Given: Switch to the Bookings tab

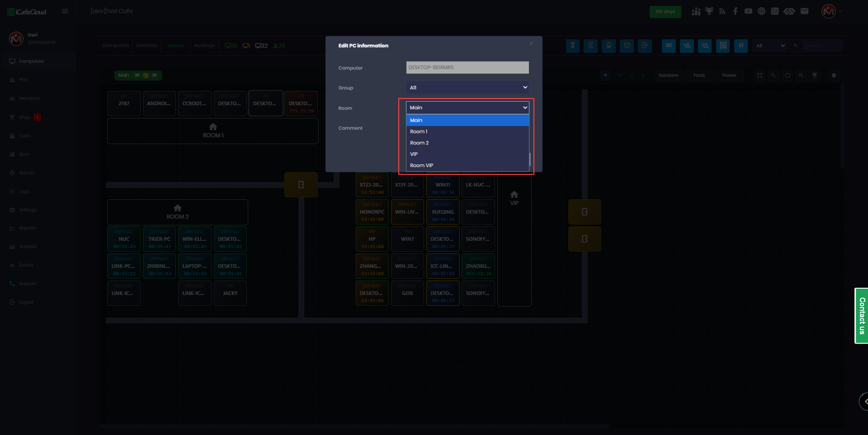Looking at the screenshot, I should coord(204,46).
